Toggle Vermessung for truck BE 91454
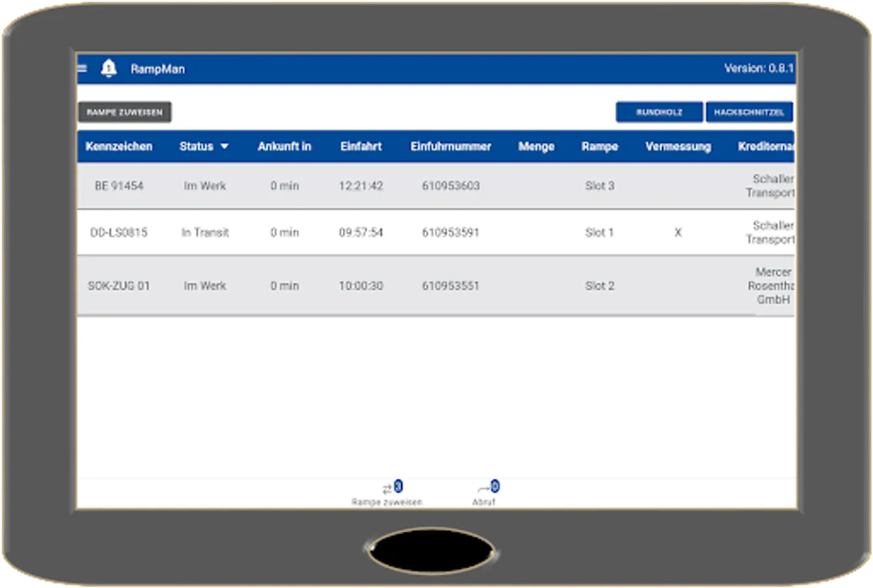Image resolution: width=873 pixels, height=588 pixels. point(678,186)
